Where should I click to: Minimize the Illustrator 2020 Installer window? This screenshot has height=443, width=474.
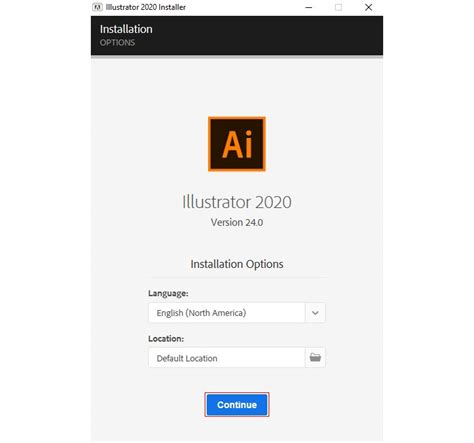coord(309,7)
